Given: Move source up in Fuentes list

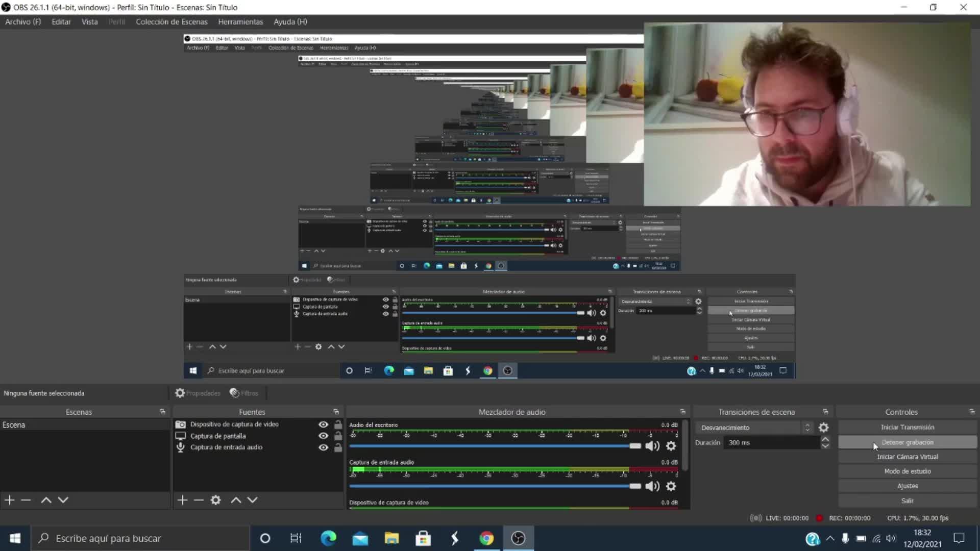Looking at the screenshot, I should (x=236, y=500).
